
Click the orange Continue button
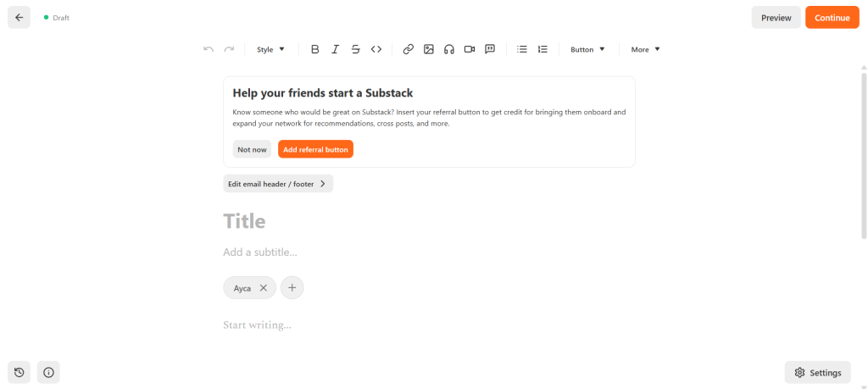832,17
